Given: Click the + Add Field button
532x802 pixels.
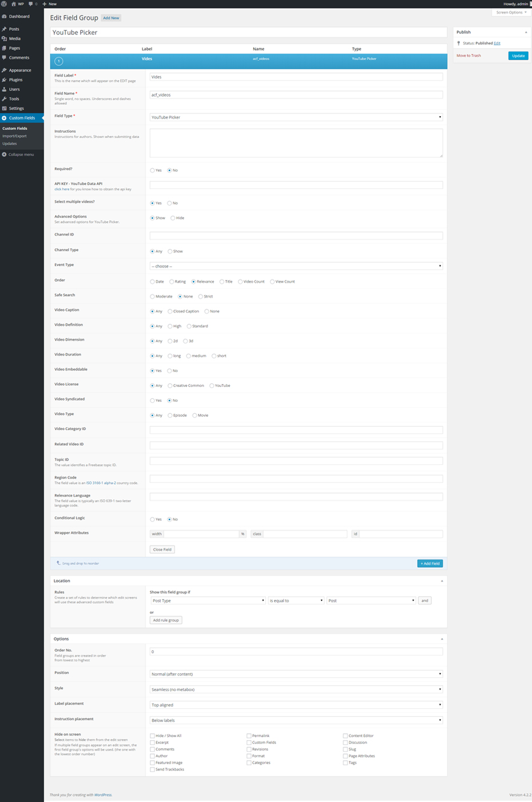Looking at the screenshot, I should [x=430, y=564].
